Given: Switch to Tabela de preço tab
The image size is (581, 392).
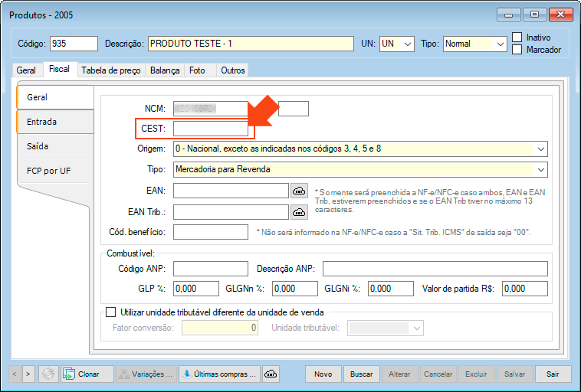Looking at the screenshot, I should pos(110,70).
